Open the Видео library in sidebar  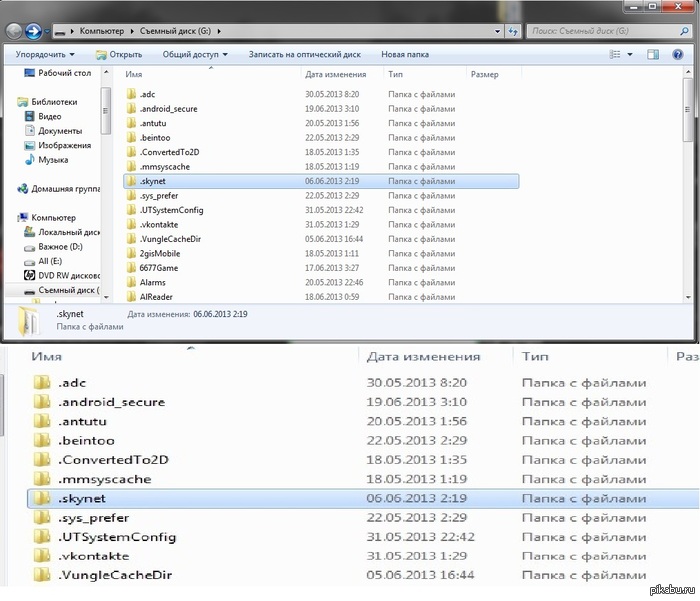pyautogui.click(x=49, y=117)
